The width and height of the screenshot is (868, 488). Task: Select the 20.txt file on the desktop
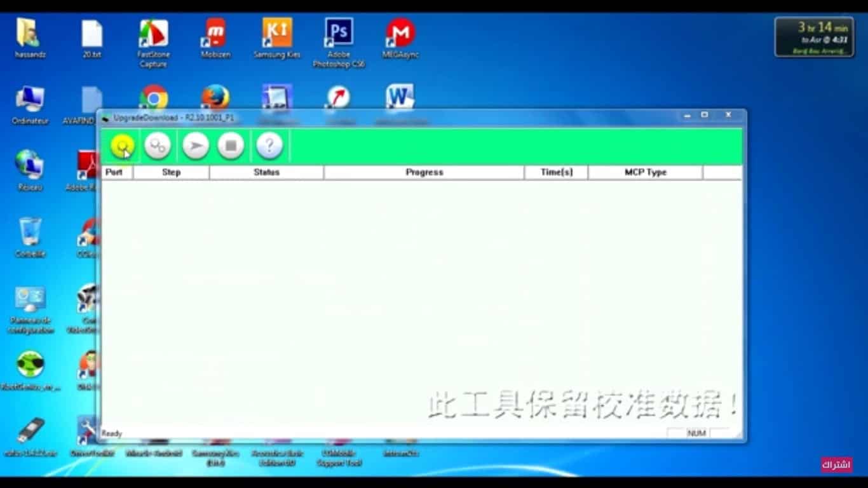click(92, 39)
